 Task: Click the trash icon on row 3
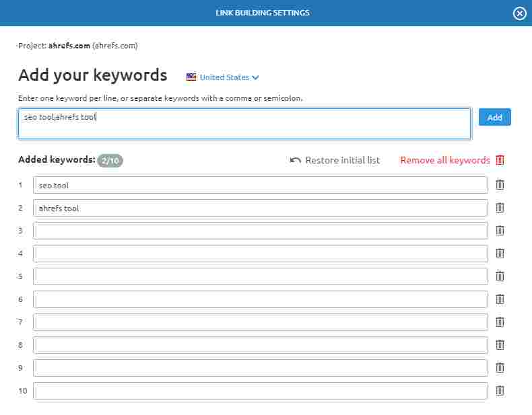point(500,231)
